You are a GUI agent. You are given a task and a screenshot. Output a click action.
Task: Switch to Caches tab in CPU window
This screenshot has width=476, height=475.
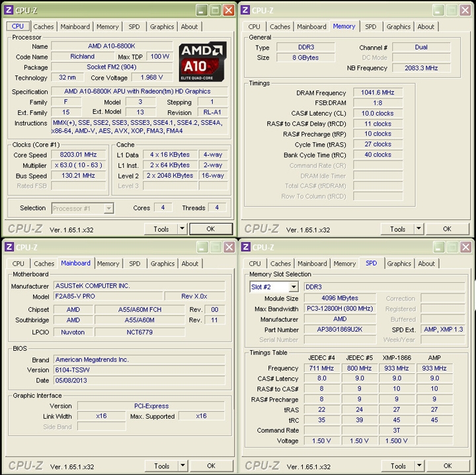pos(44,26)
